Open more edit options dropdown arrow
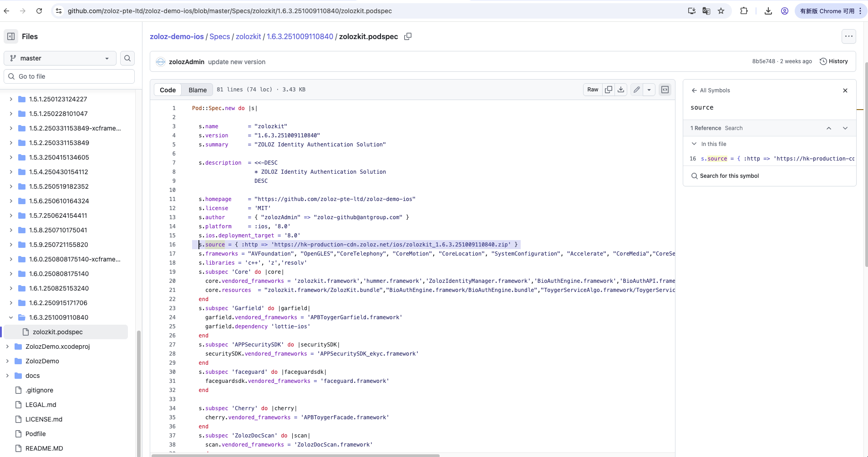Screen dimensions: 868x457 (x=649, y=90)
